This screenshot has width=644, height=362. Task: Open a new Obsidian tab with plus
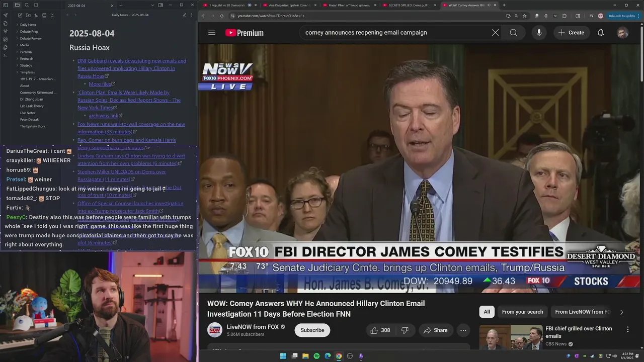pos(121,5)
